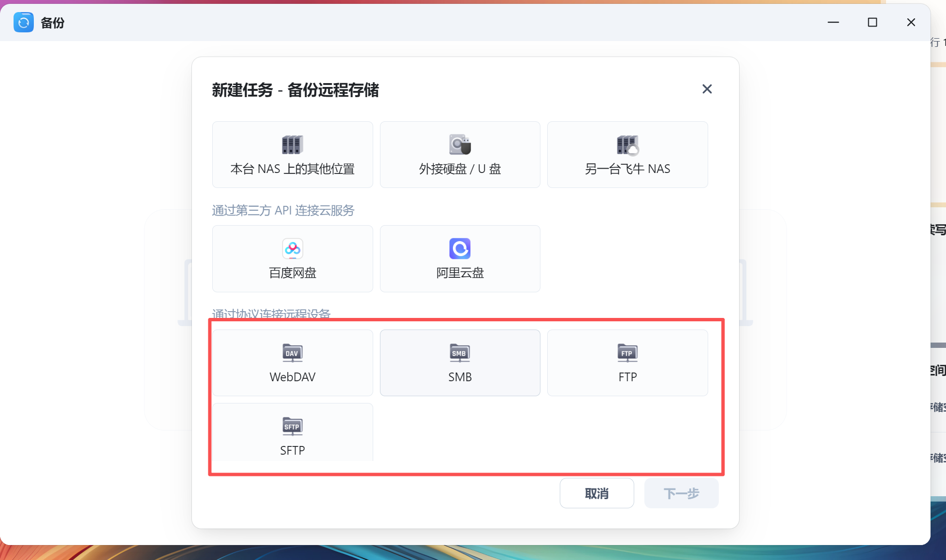The height and width of the screenshot is (560, 946).
Task: Click 取消 to cancel the new task
Action: tap(597, 493)
